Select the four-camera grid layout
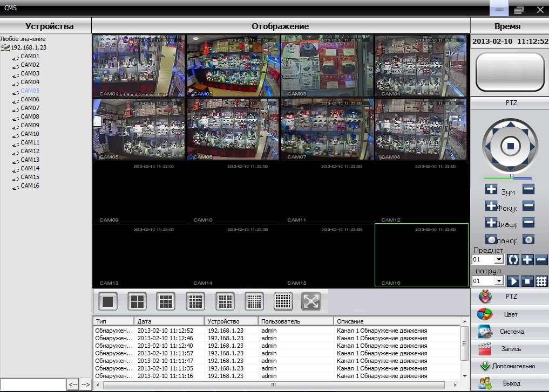 [x=137, y=301]
